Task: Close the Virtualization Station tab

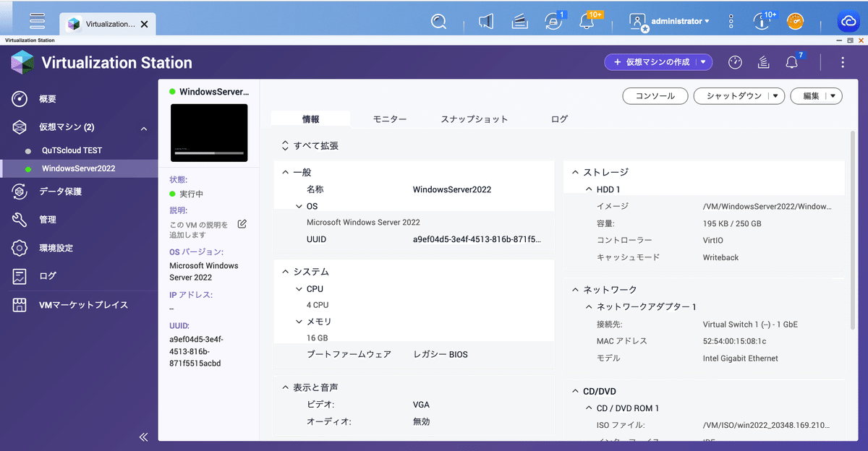Action: pos(144,24)
